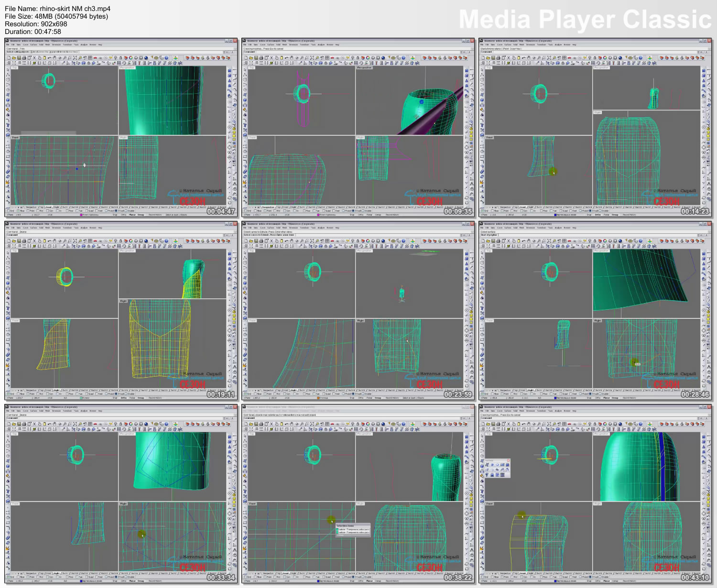Image resolution: width=717 pixels, height=588 pixels.
Task: Open the Right viewport title in the 00:38:22 frame
Action: pos(360,504)
